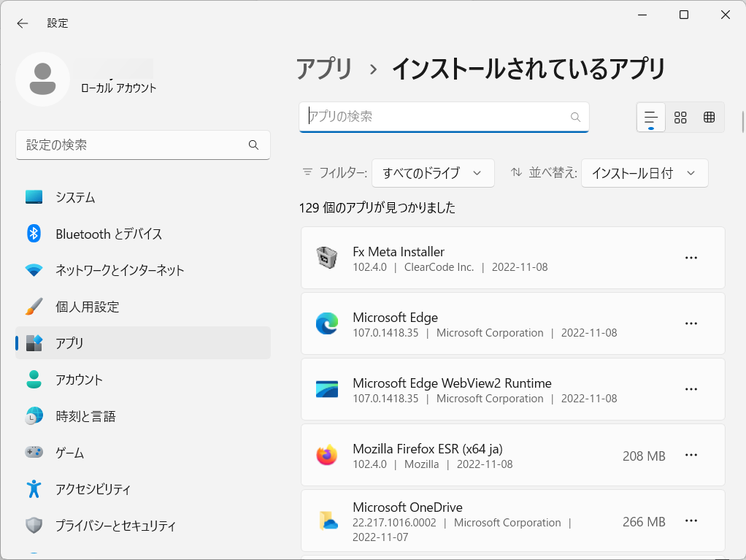Click in the 設定の検索 field
Image resolution: width=746 pixels, height=560 pixels.
143,145
